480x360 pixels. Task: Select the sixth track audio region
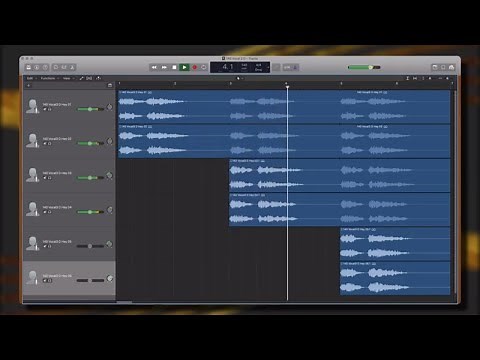click(395, 278)
